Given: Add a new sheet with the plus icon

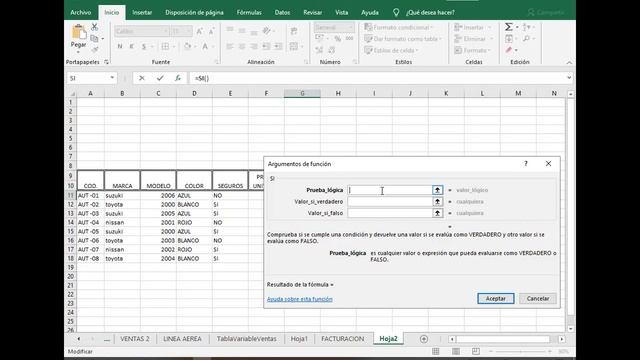Looking at the screenshot, I should pyautogui.click(x=424, y=339).
